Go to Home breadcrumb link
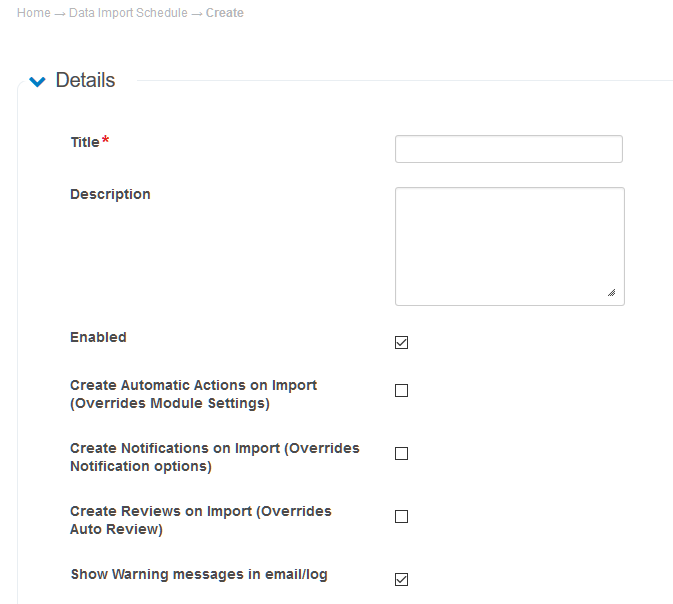673x604 pixels. [33, 13]
